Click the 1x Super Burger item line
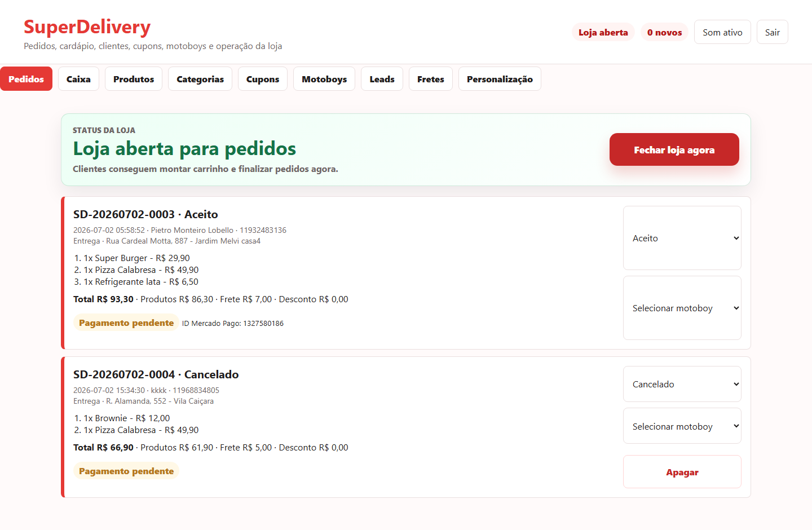Image resolution: width=812 pixels, height=530 pixels. pos(136,258)
